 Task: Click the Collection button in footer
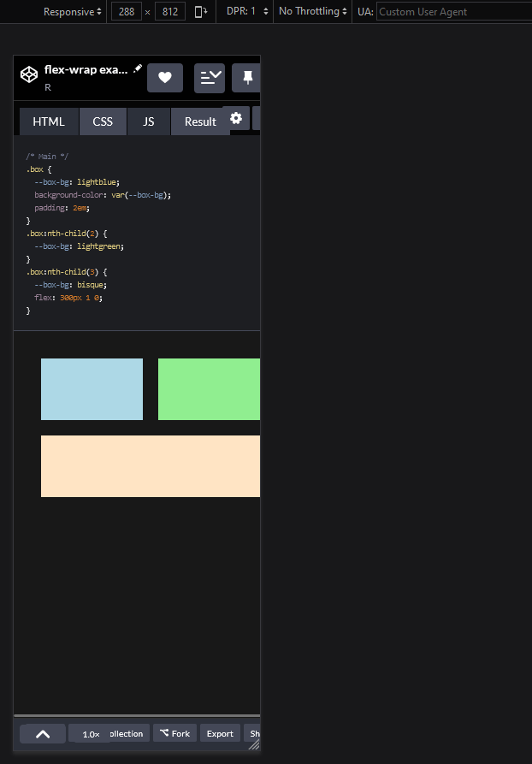pyautogui.click(x=127, y=733)
